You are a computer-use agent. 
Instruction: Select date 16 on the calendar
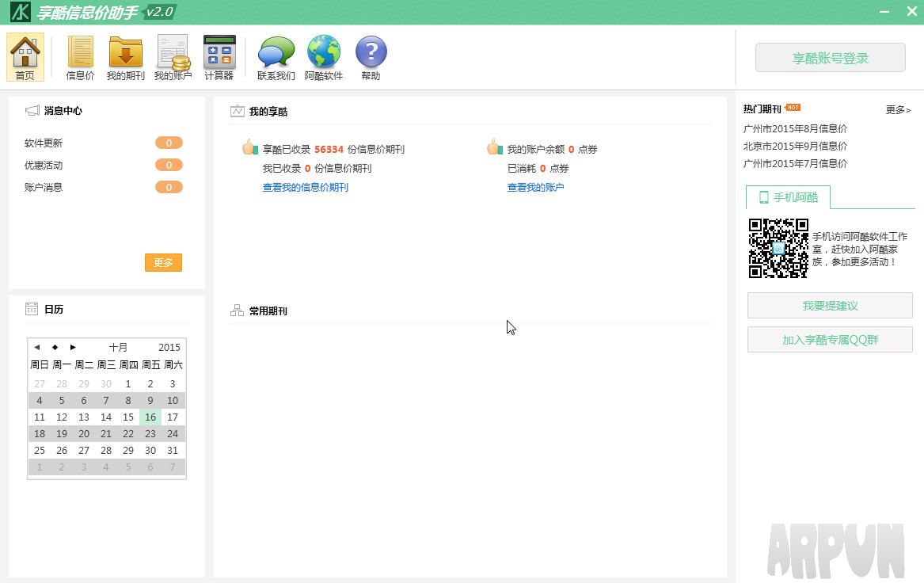[150, 417]
